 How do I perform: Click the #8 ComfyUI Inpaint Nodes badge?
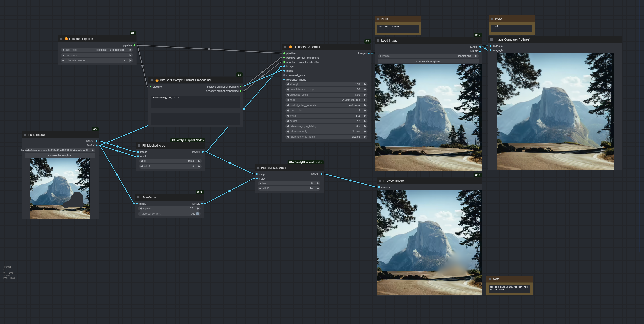[x=188, y=140]
